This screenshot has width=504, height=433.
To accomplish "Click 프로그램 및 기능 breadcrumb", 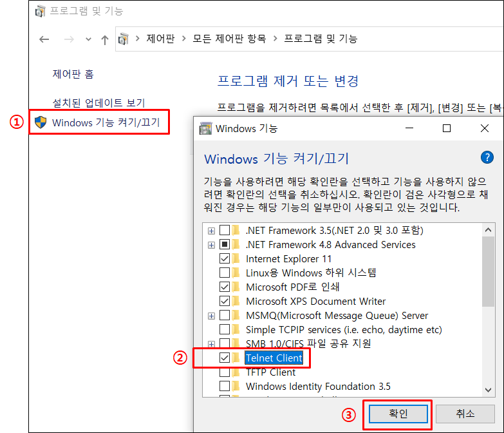I will 321,39.
